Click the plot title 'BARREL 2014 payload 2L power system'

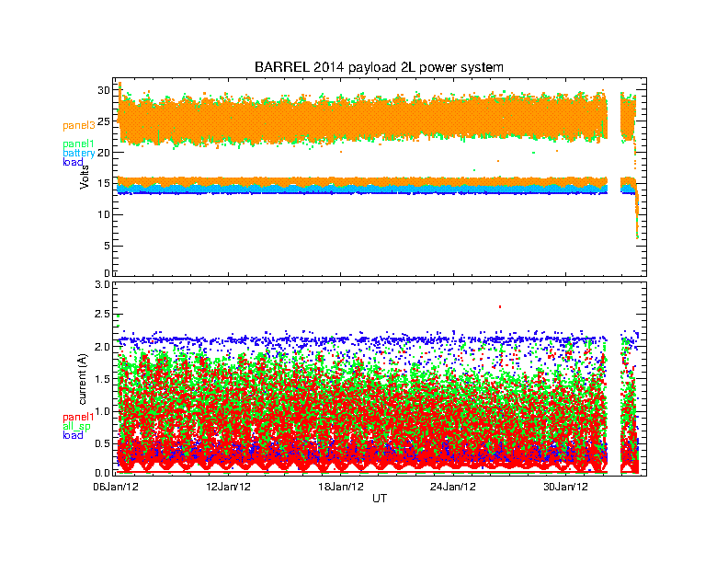point(379,68)
